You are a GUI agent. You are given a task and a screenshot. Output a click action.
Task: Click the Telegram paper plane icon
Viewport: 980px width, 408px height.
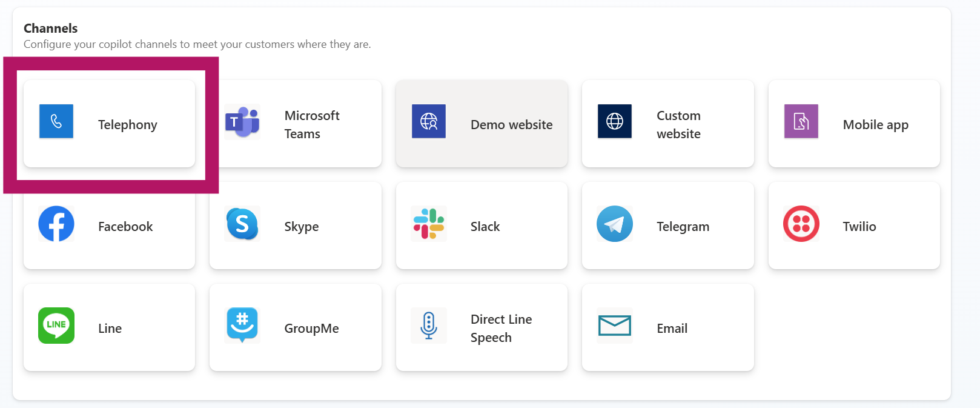pos(615,224)
